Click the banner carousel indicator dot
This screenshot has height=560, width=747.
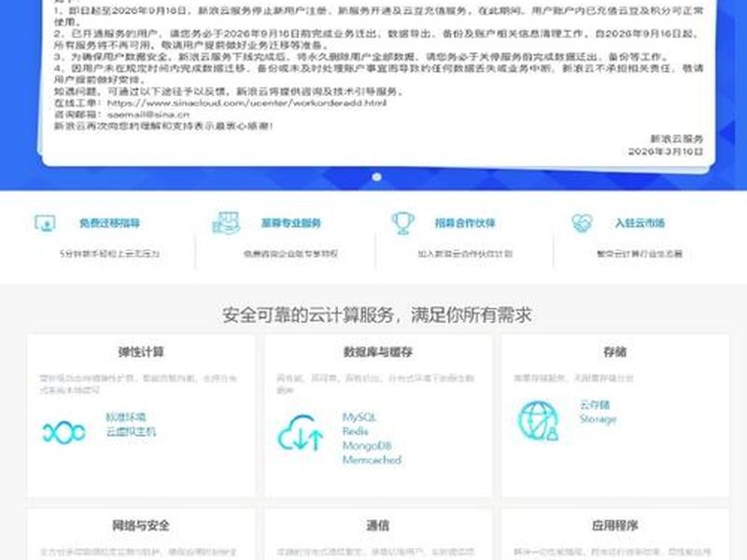pos(376,176)
